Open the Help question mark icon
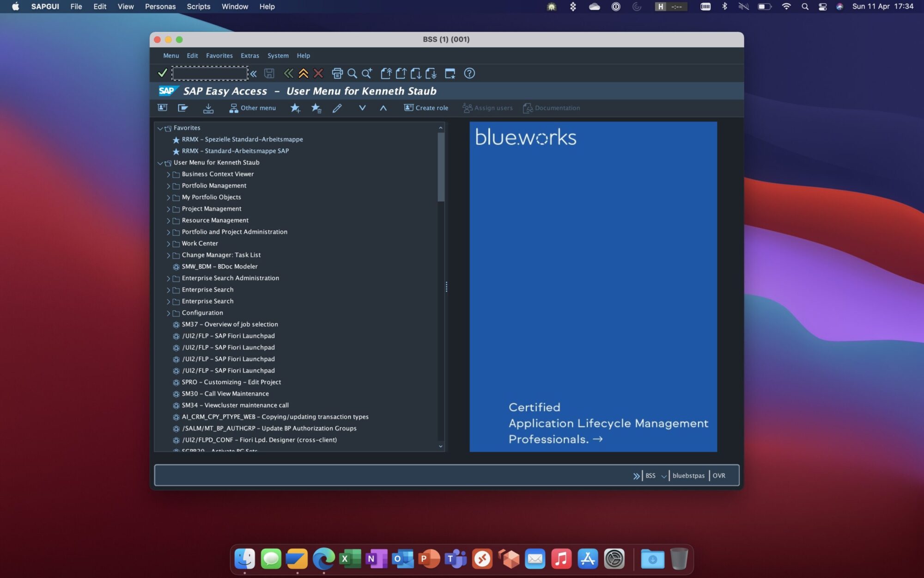The height and width of the screenshot is (578, 924). [469, 73]
